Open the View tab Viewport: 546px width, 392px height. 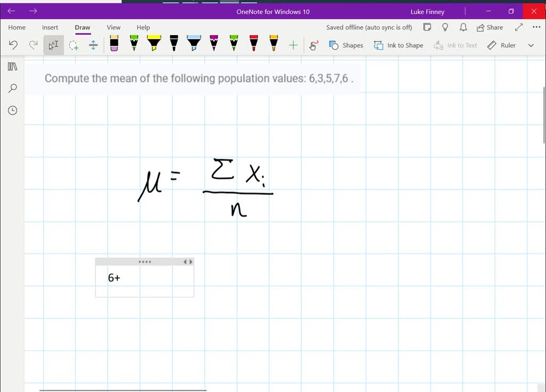click(114, 27)
